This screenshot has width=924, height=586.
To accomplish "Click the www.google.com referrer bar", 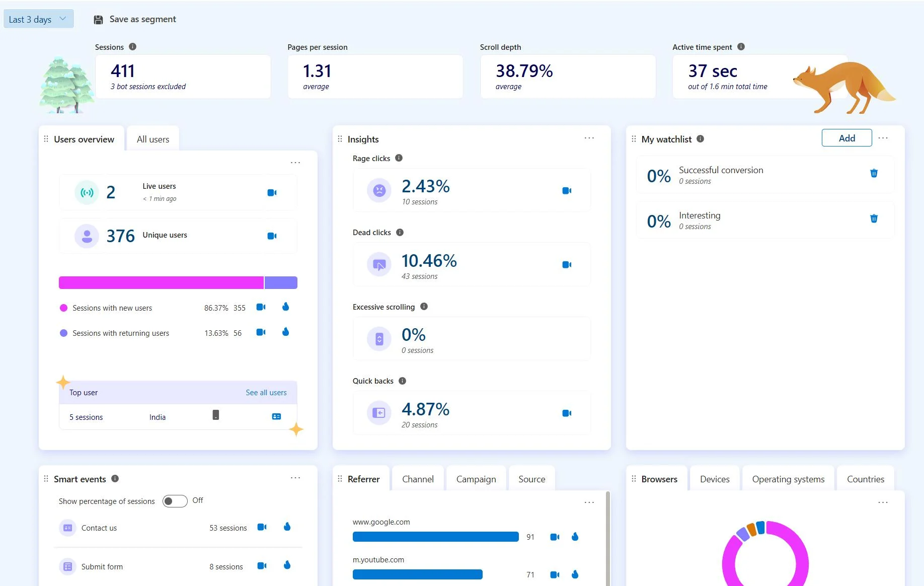I will (x=435, y=537).
